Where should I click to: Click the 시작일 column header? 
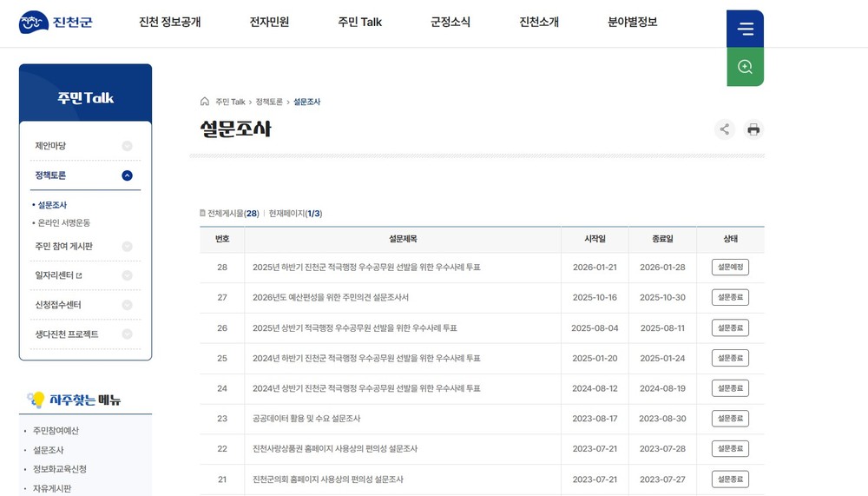coord(595,239)
